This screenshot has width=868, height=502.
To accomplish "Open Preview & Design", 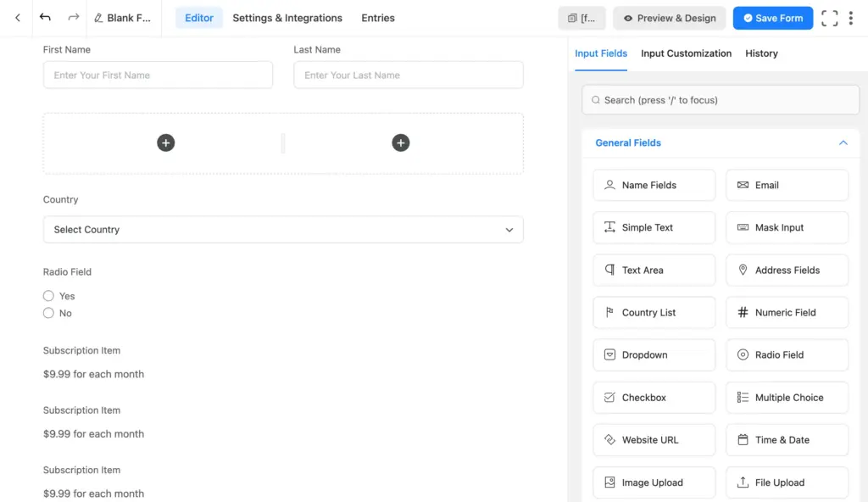I will pyautogui.click(x=669, y=18).
